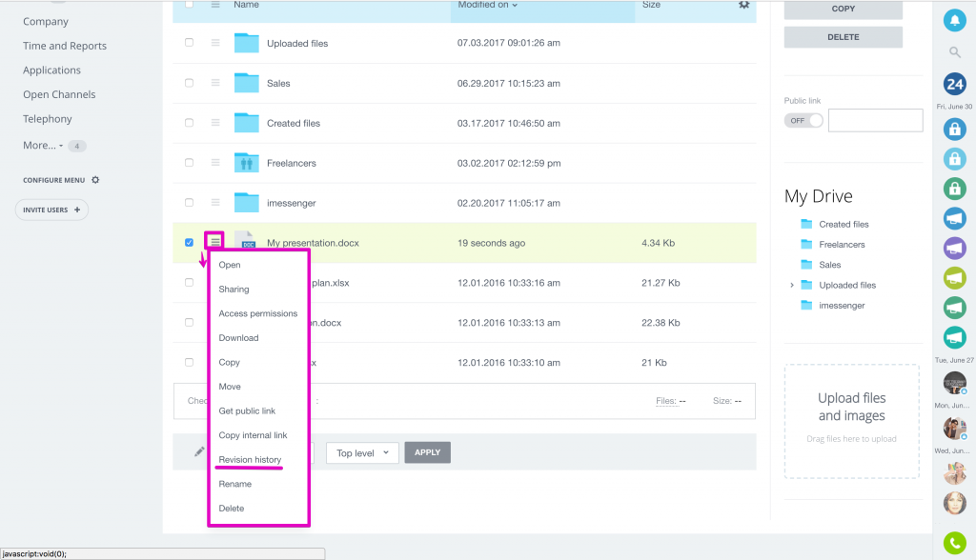Viewport: 976px width, 560px height.
Task: Select Access permissions in context menu
Action: click(258, 313)
